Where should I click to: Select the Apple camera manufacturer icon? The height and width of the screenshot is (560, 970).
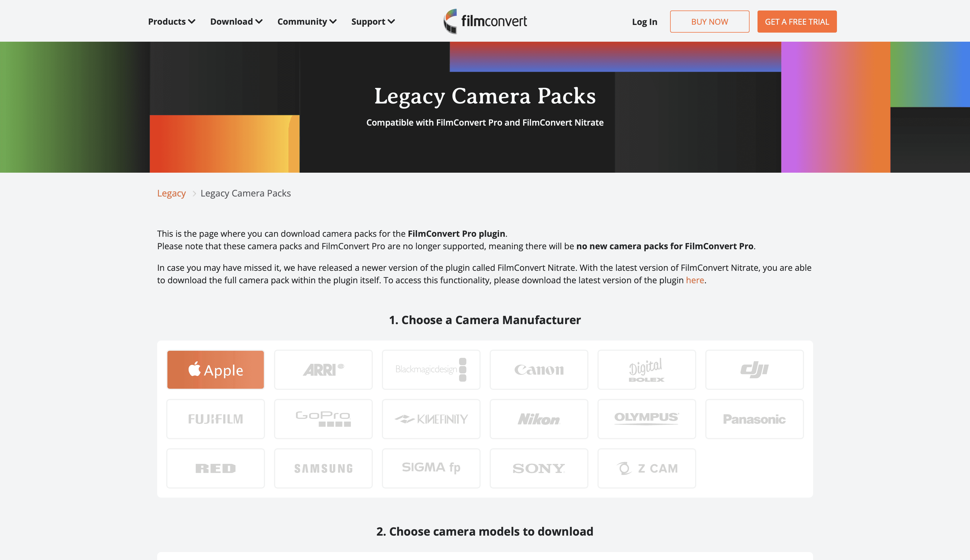[215, 369]
